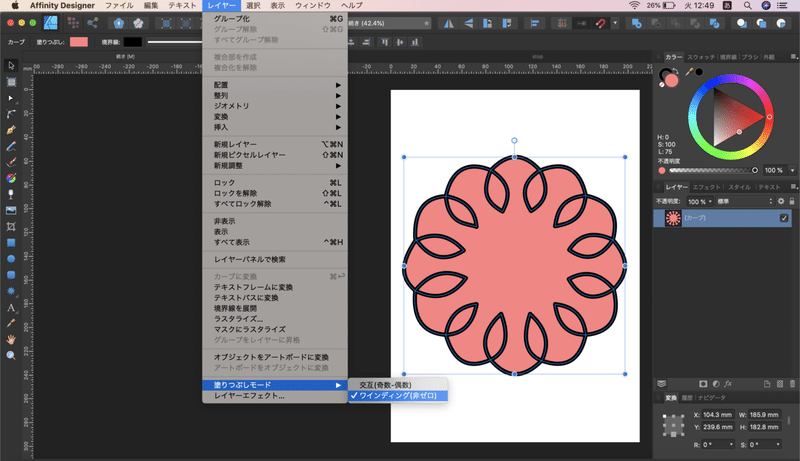This screenshot has height=461, width=800.
Task: Pick the Crop tool in the toolbox
Action: tap(11, 227)
